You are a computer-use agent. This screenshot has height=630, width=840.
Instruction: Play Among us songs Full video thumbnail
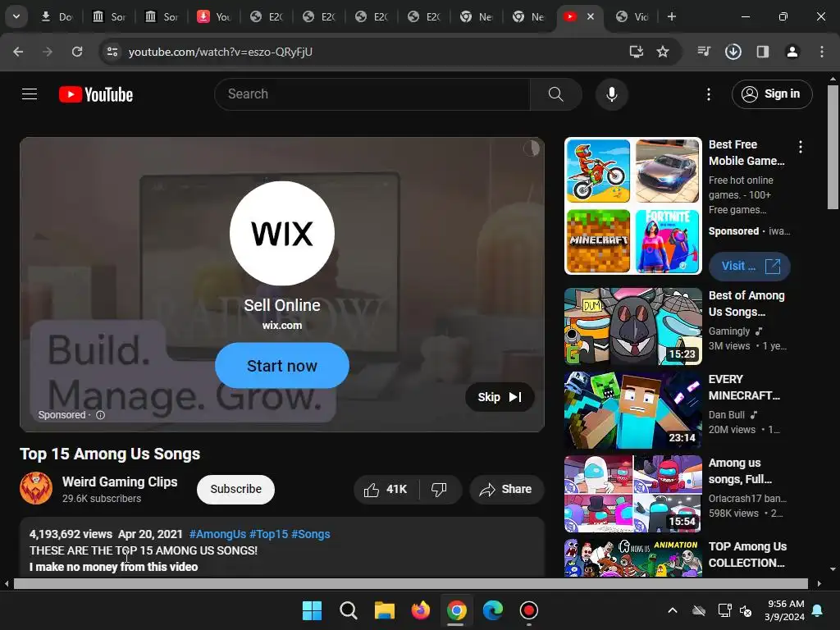pos(632,494)
